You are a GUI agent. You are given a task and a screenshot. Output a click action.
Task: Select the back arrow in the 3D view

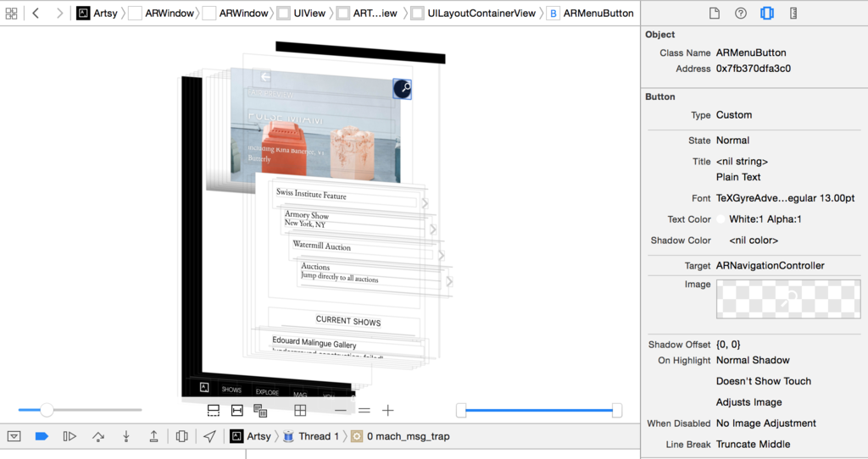pyautogui.click(x=265, y=77)
